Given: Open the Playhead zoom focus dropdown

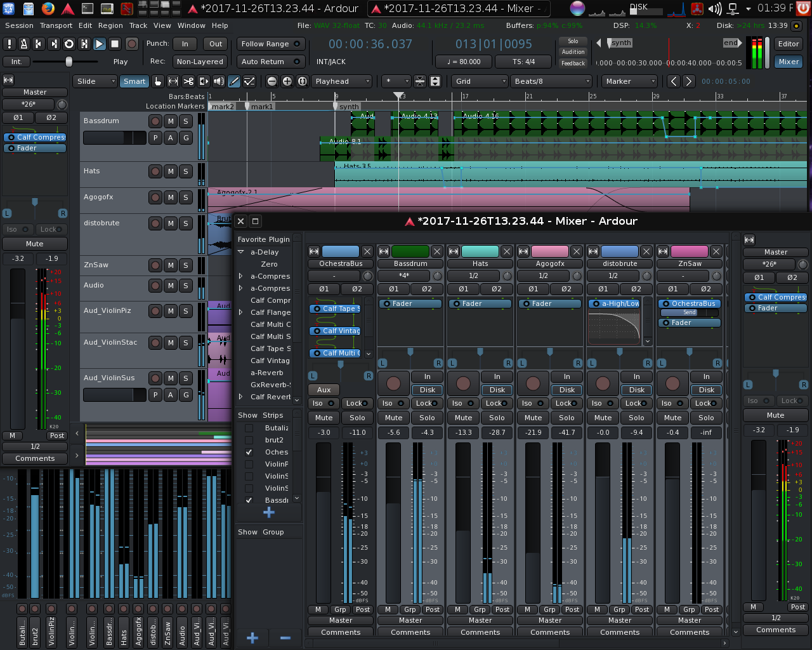Looking at the screenshot, I should (341, 81).
